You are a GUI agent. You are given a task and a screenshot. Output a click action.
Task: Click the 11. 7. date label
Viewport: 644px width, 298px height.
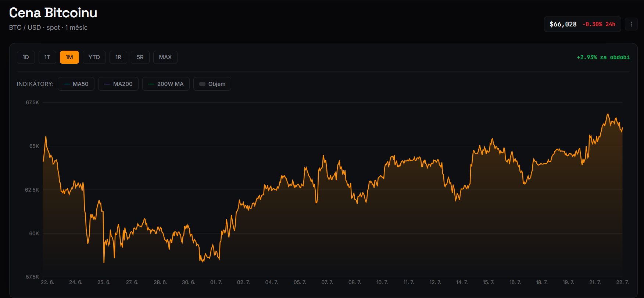click(409, 282)
